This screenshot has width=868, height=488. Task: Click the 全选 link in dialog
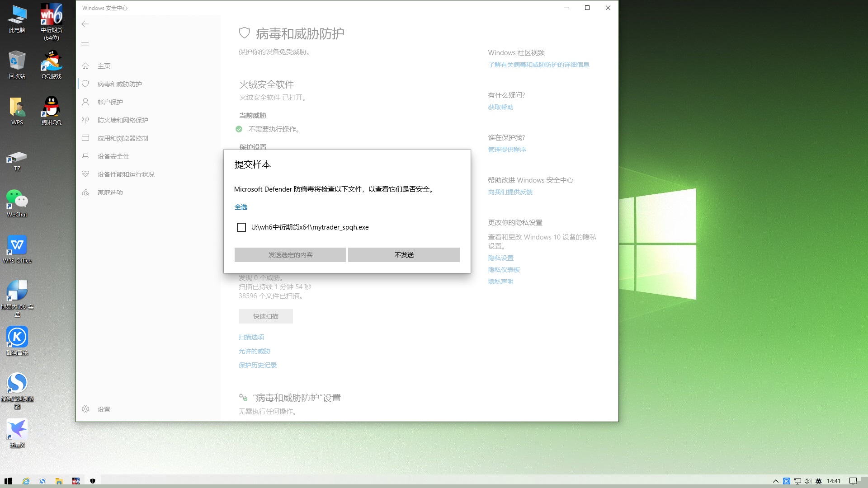click(x=241, y=207)
